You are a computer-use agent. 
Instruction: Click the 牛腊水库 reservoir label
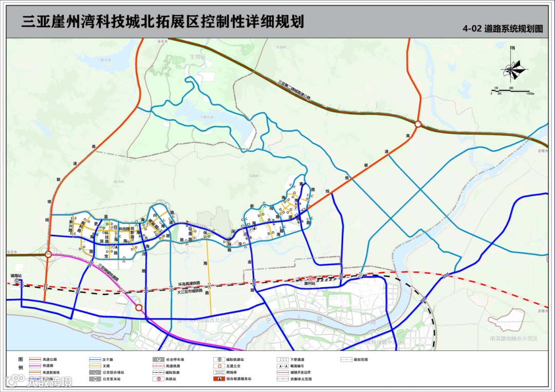click(x=207, y=117)
